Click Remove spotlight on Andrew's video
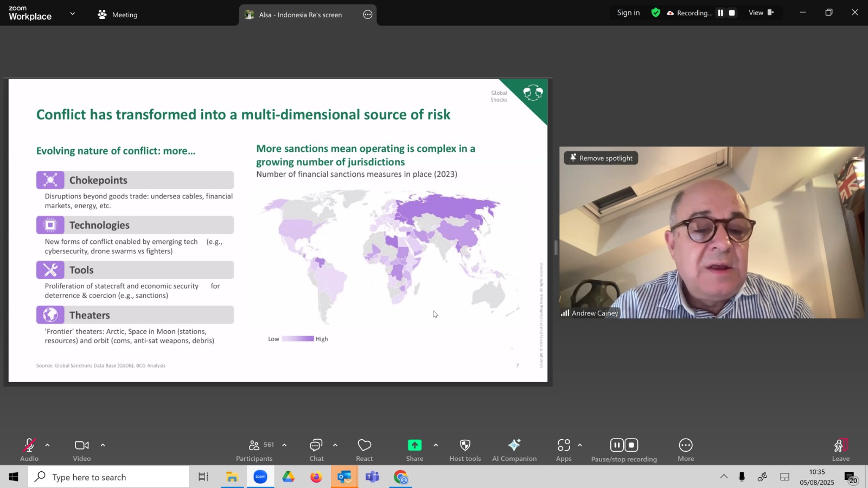This screenshot has width=868, height=488. [x=601, y=158]
